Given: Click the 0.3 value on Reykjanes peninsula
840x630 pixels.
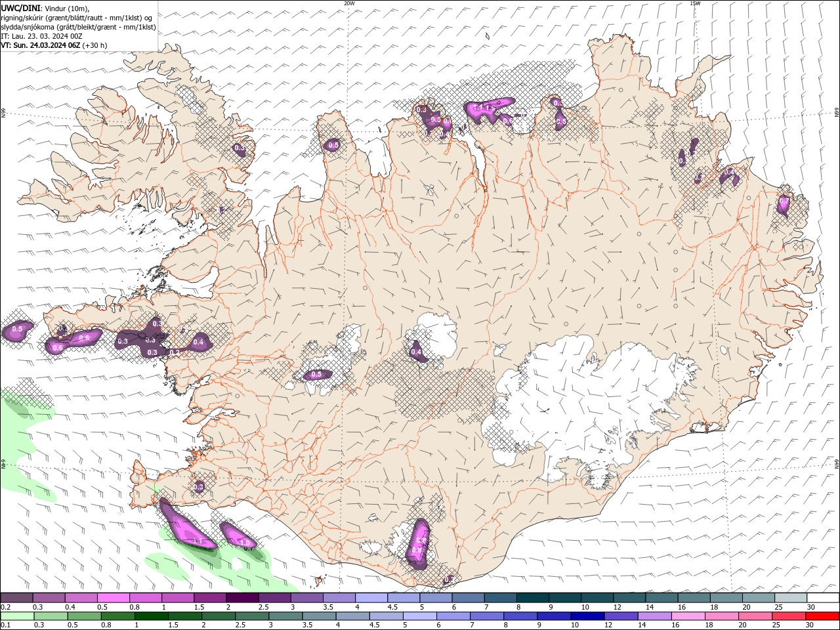Looking at the screenshot, I should pos(199,487).
